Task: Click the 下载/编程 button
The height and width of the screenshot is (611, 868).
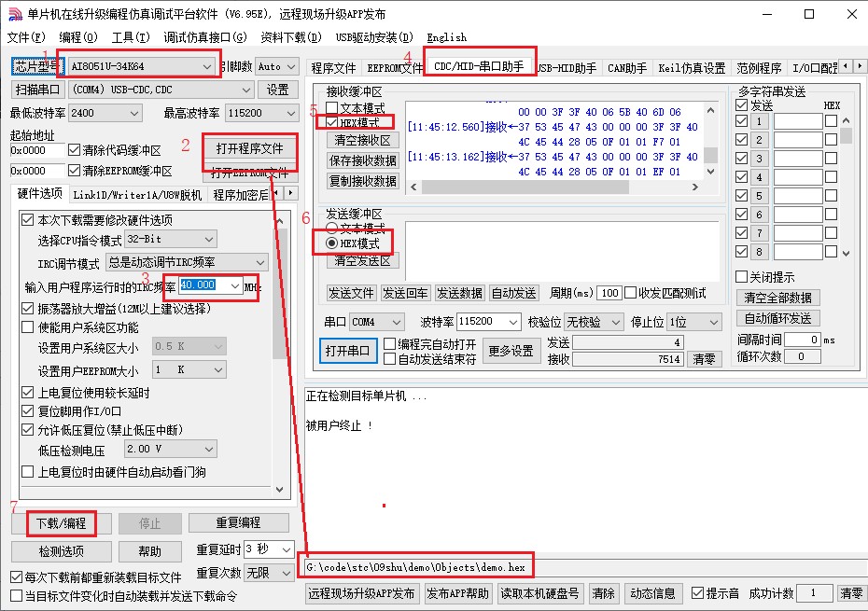Action: (61, 523)
